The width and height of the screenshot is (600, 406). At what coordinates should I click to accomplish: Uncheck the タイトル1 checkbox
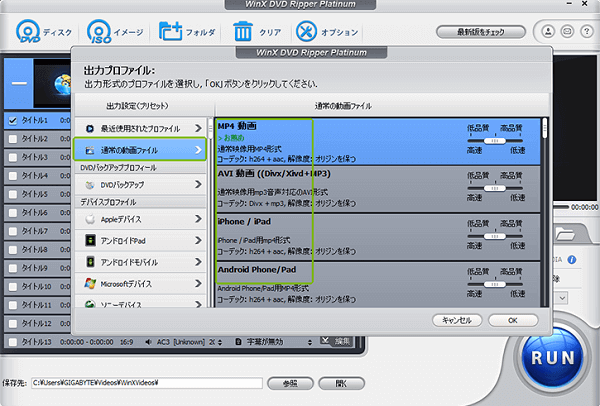coord(13,121)
